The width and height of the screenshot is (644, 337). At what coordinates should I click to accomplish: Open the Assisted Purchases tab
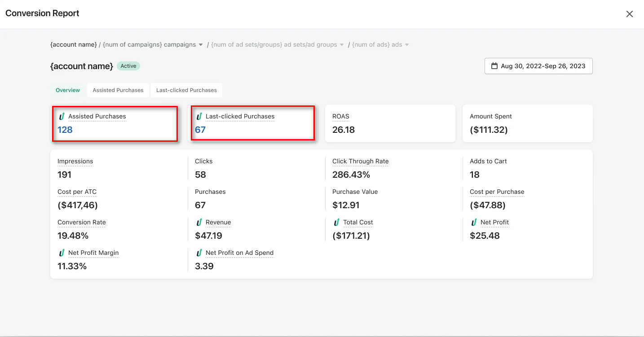(x=118, y=90)
